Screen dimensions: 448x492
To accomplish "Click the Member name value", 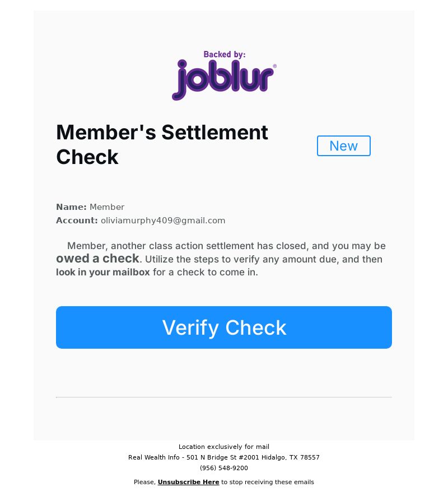I will pyautogui.click(x=107, y=207).
